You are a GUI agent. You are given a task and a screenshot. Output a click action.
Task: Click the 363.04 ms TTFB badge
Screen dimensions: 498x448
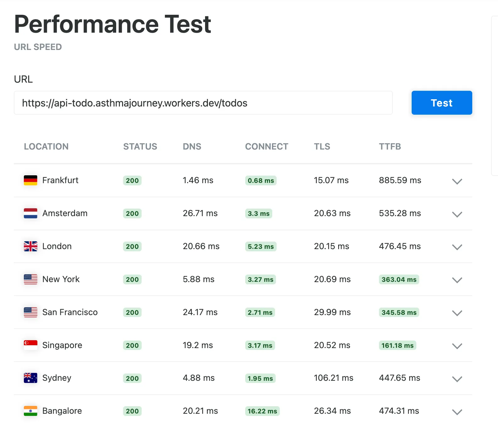pyautogui.click(x=399, y=279)
